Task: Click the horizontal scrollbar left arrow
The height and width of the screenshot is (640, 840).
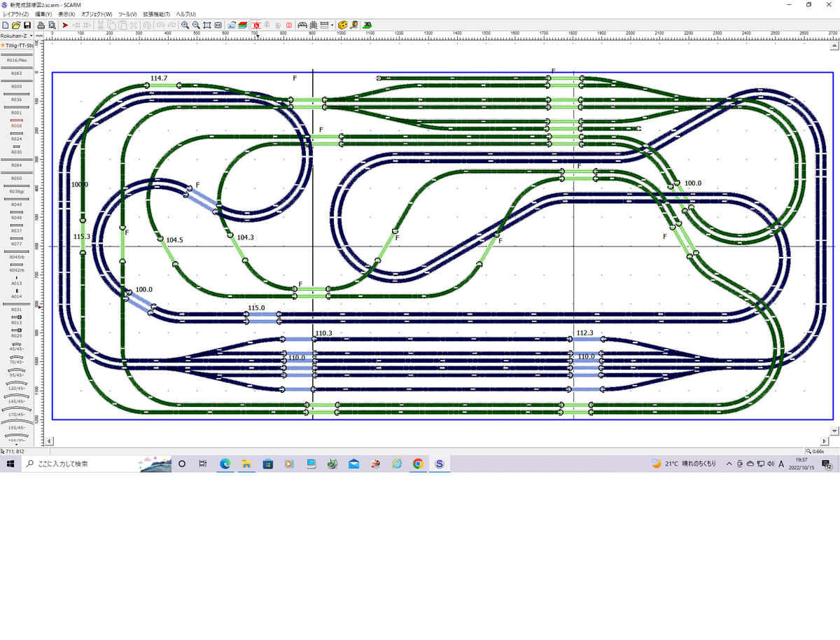Action: pyautogui.click(x=50, y=441)
